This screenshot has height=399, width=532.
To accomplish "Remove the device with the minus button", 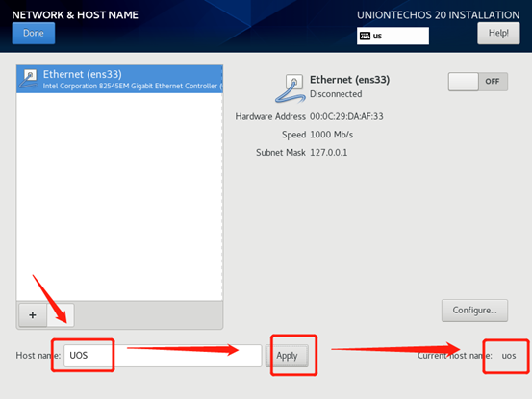I will click(61, 315).
